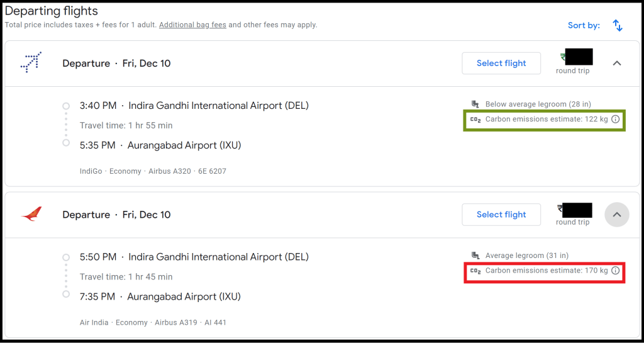Click the IndiGo airline logo icon
The image size is (644, 343).
pos(31,63)
